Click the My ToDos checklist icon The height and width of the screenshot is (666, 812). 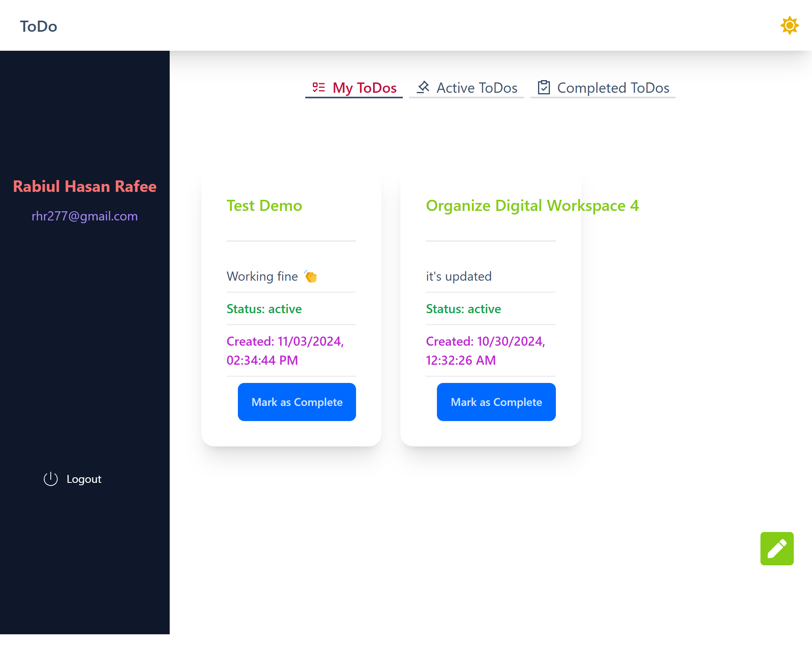point(318,87)
